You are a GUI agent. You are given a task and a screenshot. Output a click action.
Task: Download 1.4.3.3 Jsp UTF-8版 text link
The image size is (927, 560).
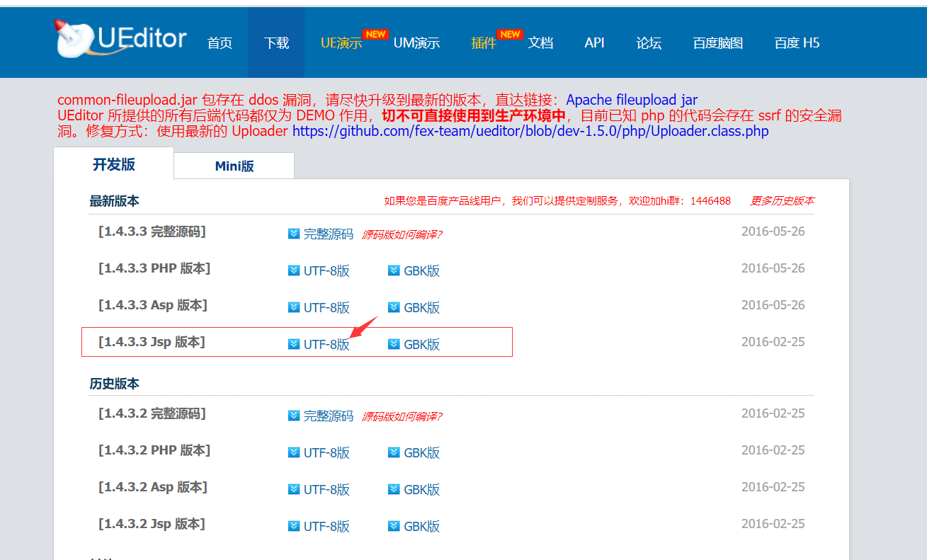pyautogui.click(x=326, y=345)
